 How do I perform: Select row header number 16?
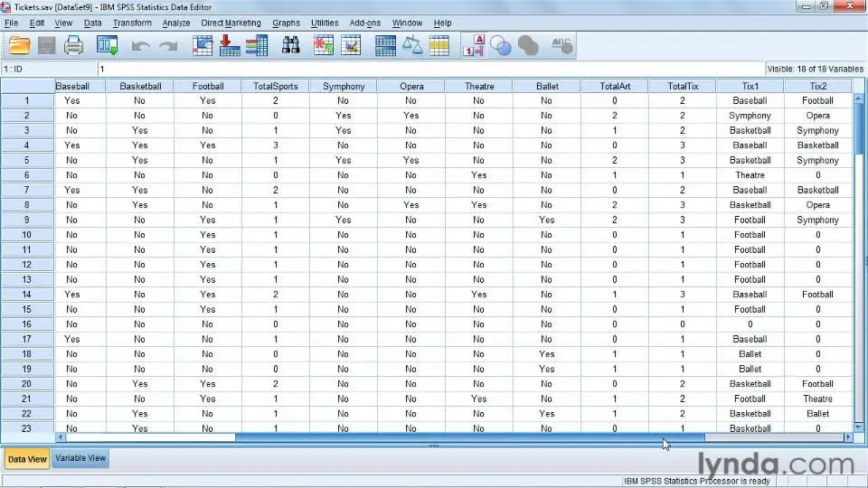click(x=26, y=324)
